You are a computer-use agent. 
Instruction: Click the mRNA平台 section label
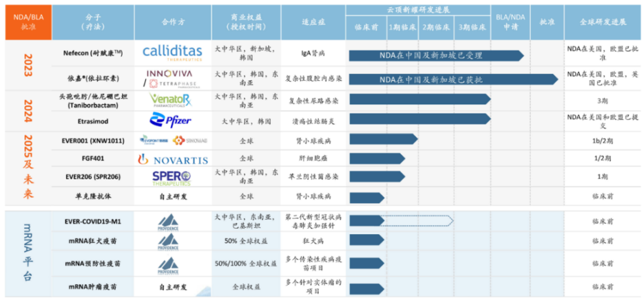[x=28, y=253]
